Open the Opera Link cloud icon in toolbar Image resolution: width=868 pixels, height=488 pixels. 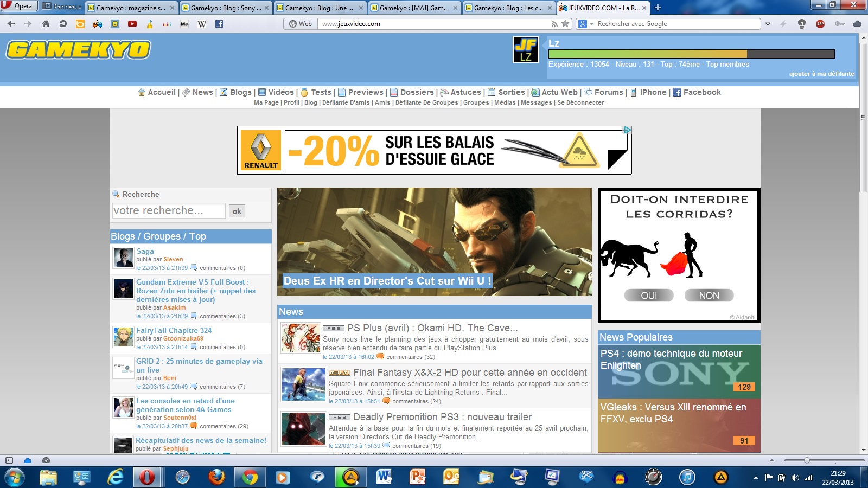click(x=857, y=24)
